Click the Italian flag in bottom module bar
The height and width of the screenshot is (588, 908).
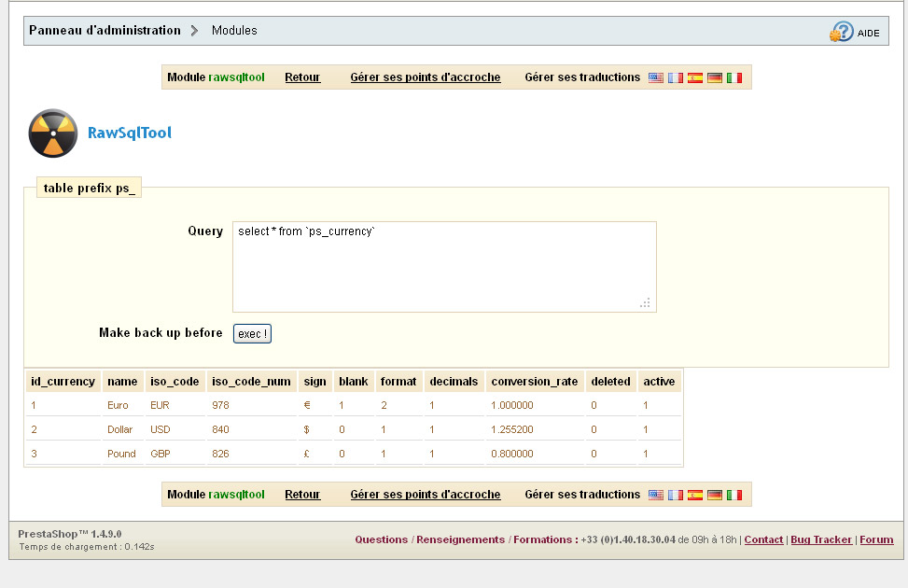[x=734, y=495]
